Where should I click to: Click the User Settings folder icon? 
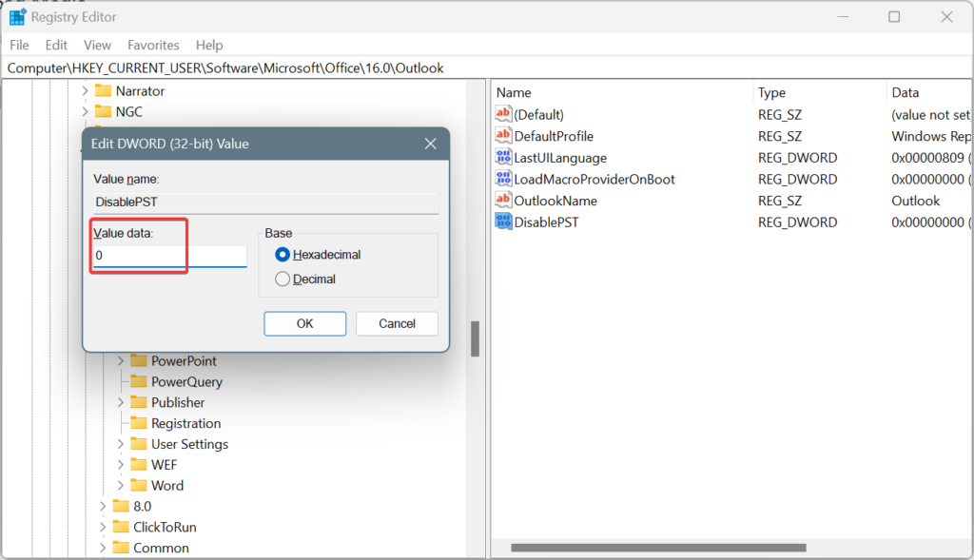tap(139, 444)
